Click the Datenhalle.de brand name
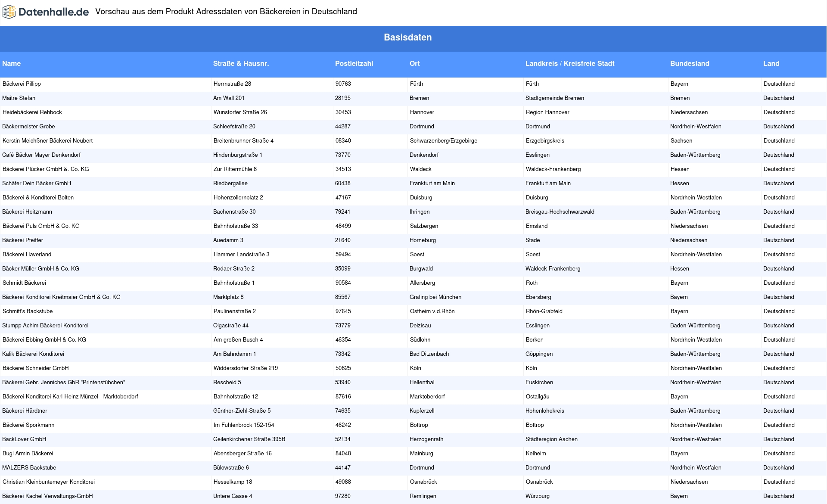 pos(53,12)
